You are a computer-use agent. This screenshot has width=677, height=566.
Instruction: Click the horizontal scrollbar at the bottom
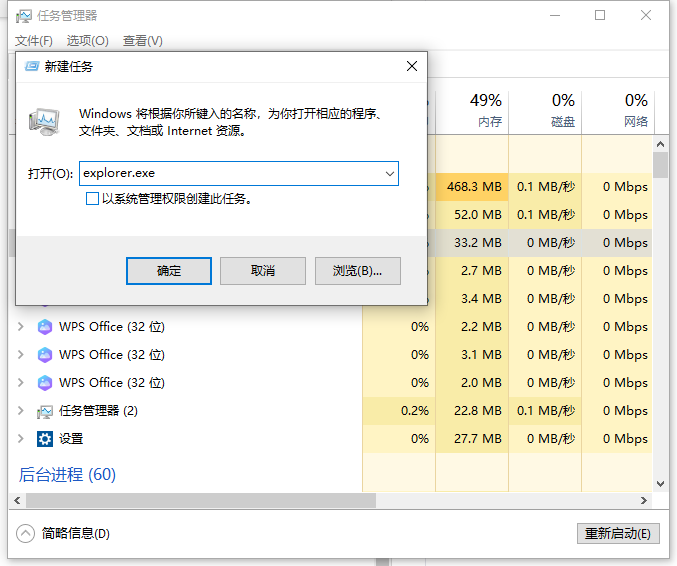coord(200,500)
